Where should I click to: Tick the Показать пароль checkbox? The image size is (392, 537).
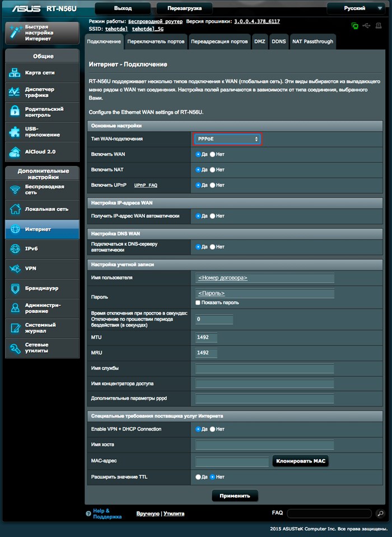(198, 303)
